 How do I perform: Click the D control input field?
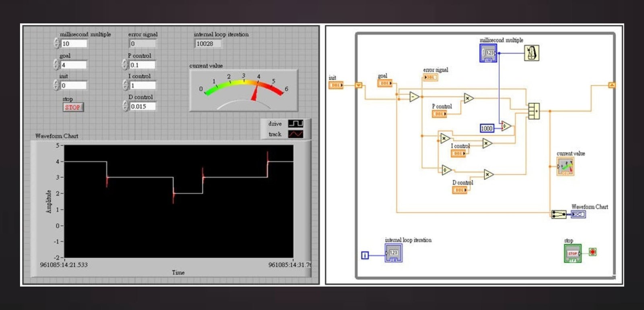tap(142, 106)
